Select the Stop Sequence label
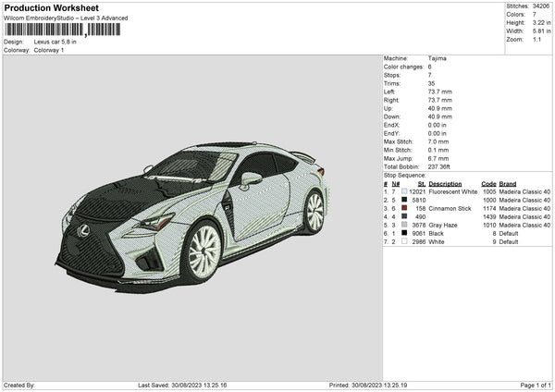Screen dimensions: 555x392 coord(404,174)
